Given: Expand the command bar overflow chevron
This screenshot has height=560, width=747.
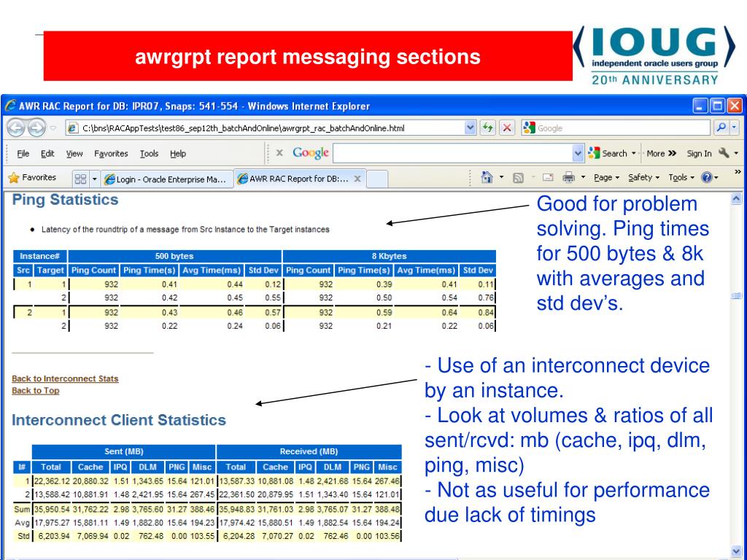Looking at the screenshot, I should click(x=738, y=172).
